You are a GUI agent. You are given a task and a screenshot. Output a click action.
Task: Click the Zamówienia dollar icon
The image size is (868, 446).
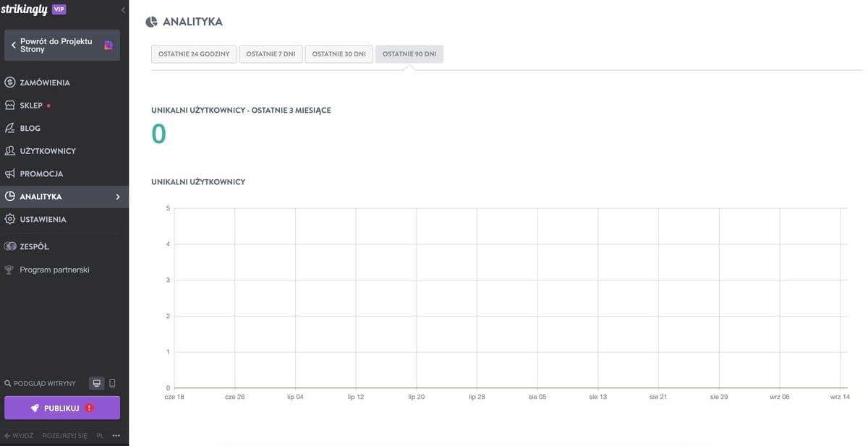point(9,82)
